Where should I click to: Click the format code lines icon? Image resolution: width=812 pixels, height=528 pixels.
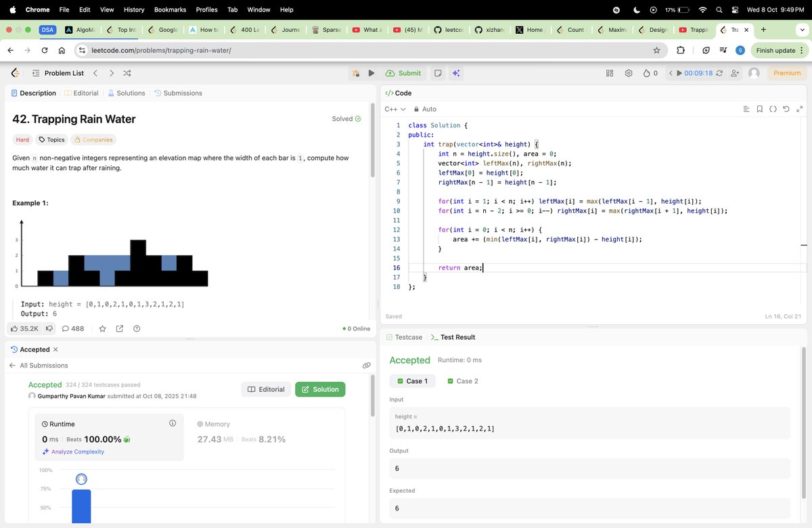point(746,109)
